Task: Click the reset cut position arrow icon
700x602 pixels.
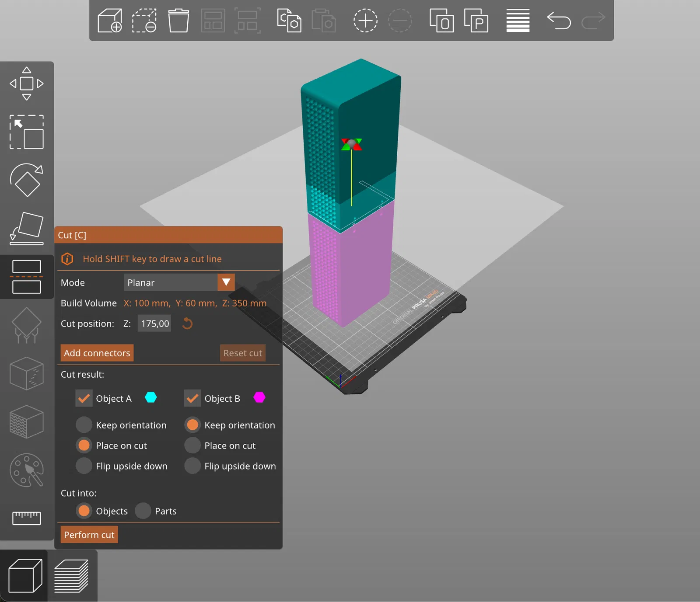Action: 187,324
